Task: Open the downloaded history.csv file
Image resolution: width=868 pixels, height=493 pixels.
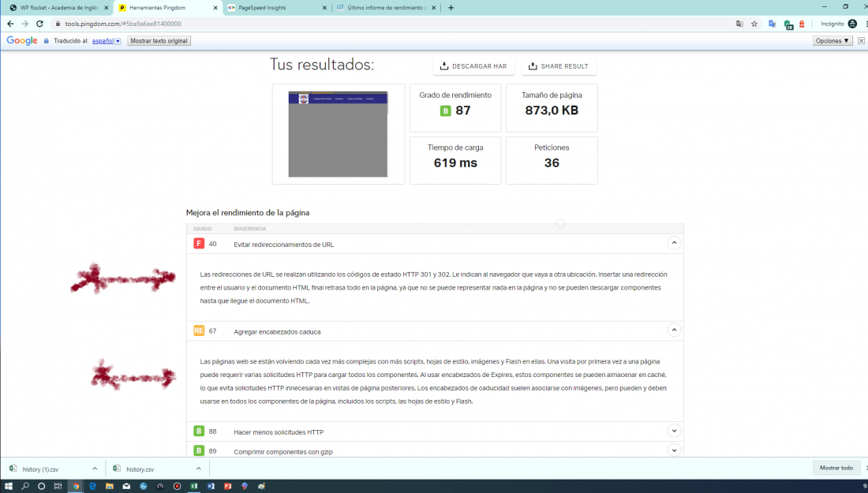Action: pos(140,469)
